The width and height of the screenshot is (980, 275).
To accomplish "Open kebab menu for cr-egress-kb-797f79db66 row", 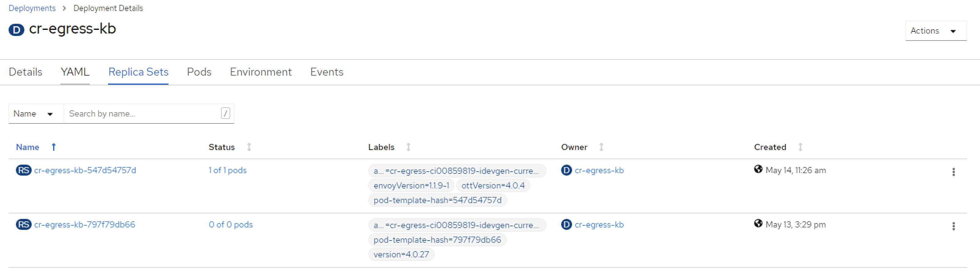I will [x=953, y=226].
